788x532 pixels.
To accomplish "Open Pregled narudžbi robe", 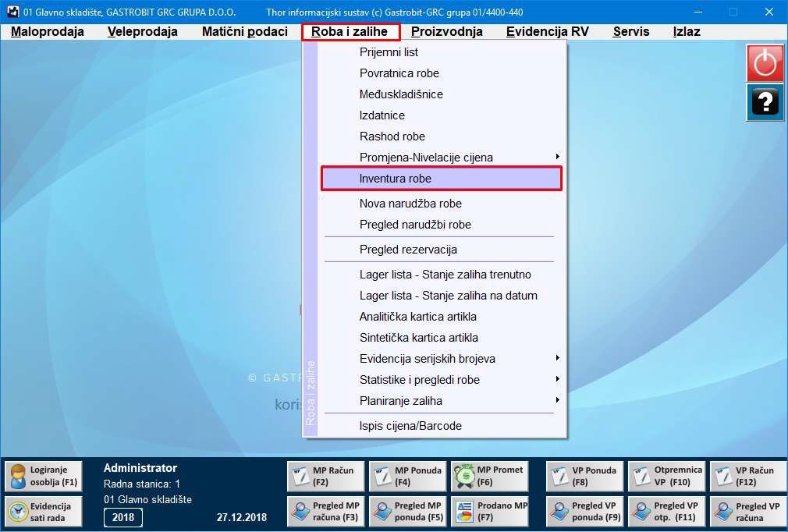I will (438, 225).
